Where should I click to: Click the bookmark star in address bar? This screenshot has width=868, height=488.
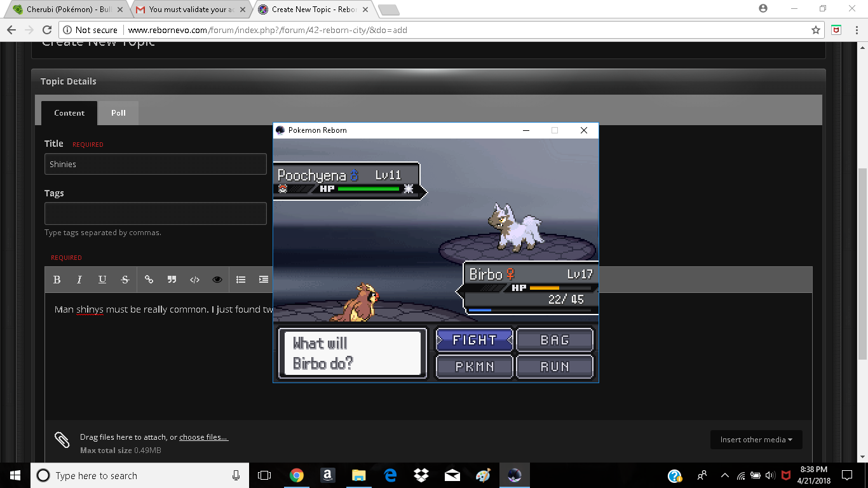click(x=816, y=30)
